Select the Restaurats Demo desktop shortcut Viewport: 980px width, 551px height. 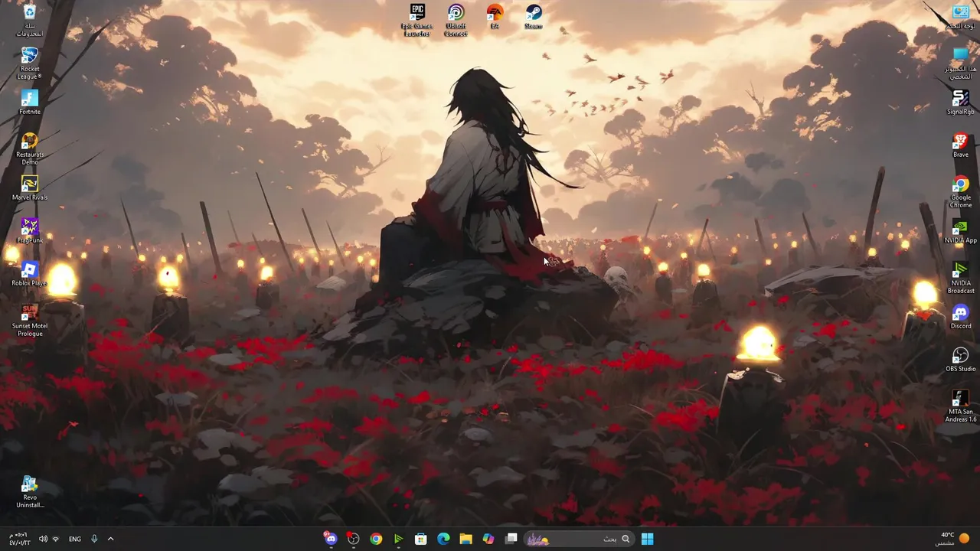(x=29, y=149)
